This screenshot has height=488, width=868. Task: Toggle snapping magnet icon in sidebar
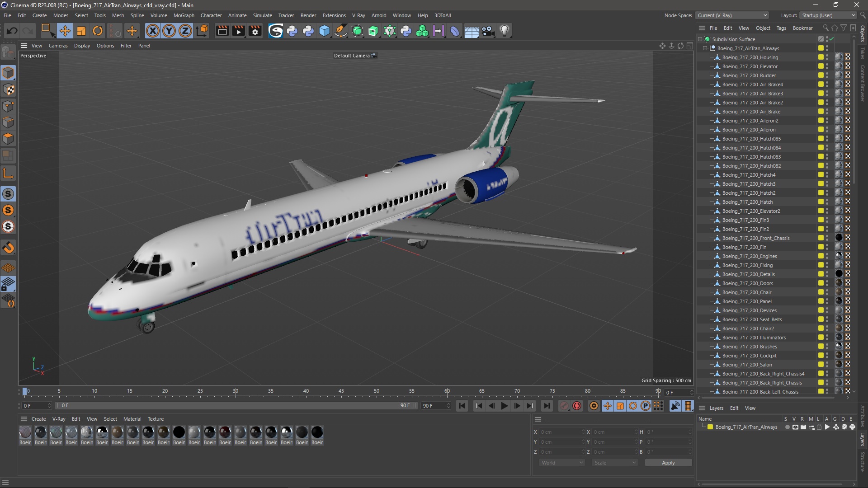(x=8, y=247)
